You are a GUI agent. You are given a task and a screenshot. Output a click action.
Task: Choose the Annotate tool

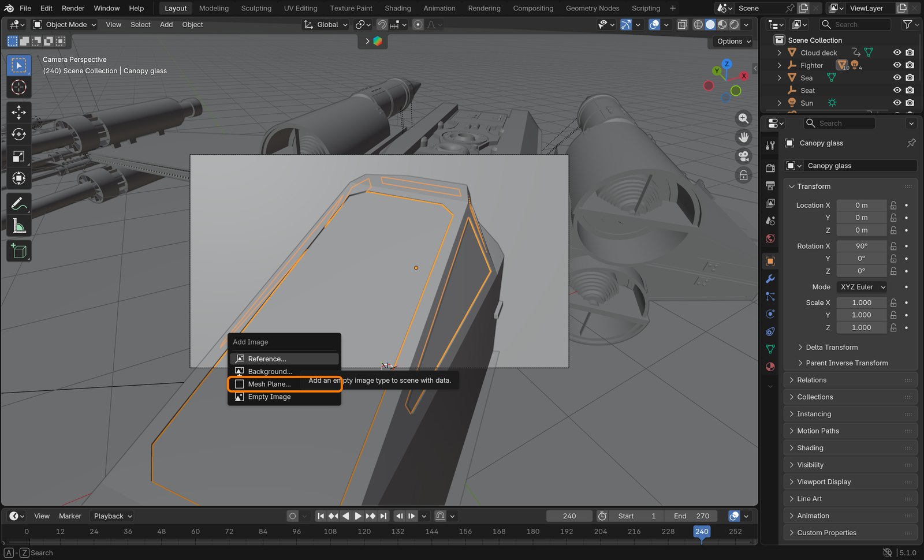pos(18,204)
